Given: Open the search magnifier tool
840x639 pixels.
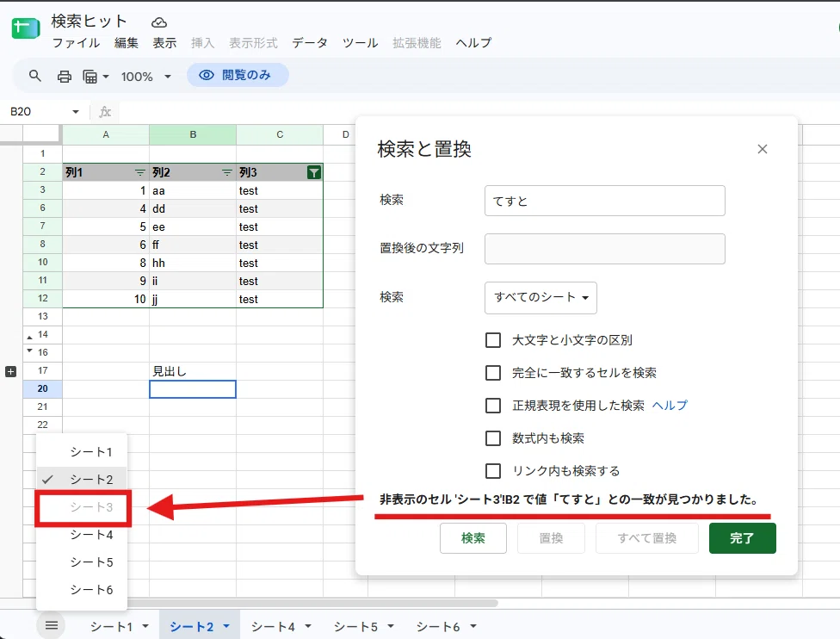Looking at the screenshot, I should pyautogui.click(x=34, y=76).
